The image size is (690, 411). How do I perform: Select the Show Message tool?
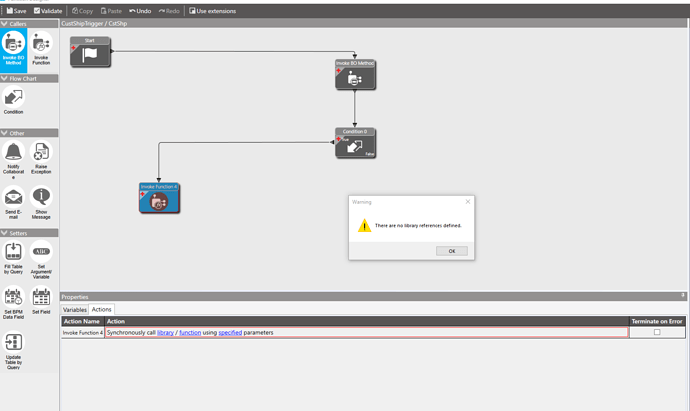point(41,202)
